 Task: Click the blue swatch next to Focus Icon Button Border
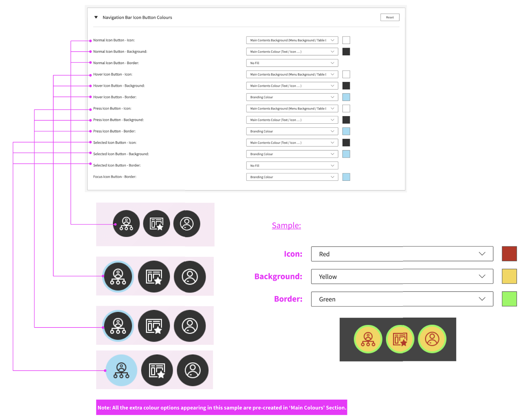click(x=346, y=177)
